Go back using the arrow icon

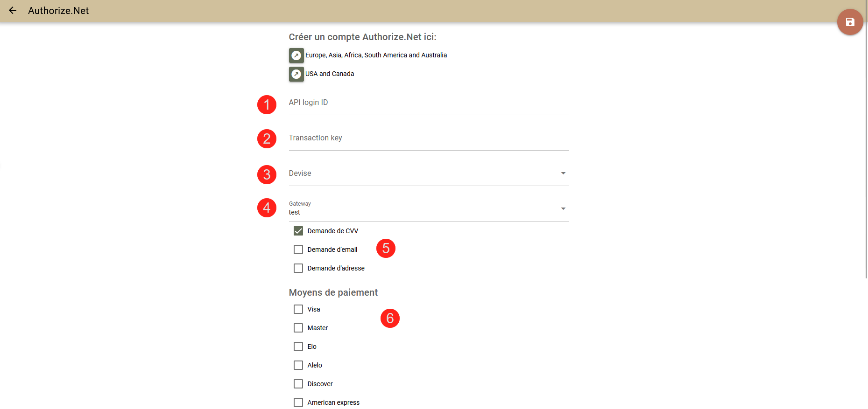13,10
